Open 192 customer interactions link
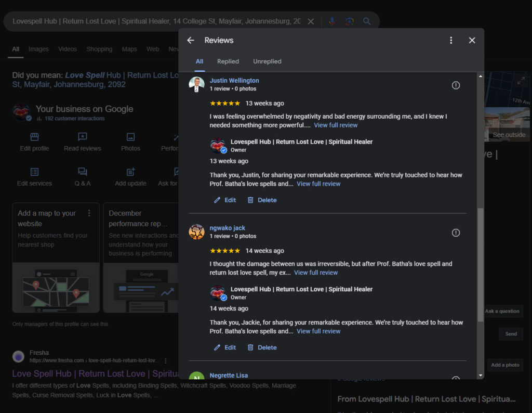532x413 pixels. click(x=74, y=119)
